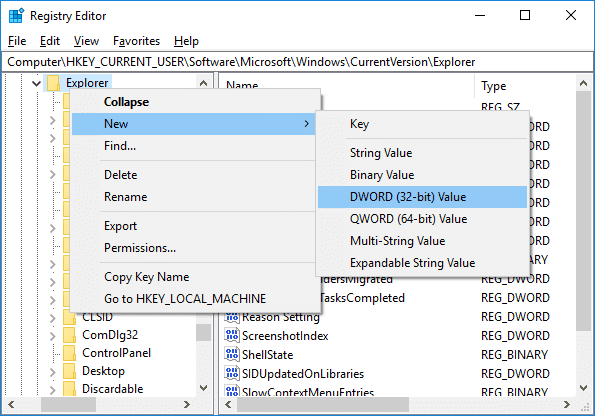595x416 pixels.
Task: Click values pane horizontal scrollbar thumb
Action: (x=323, y=405)
